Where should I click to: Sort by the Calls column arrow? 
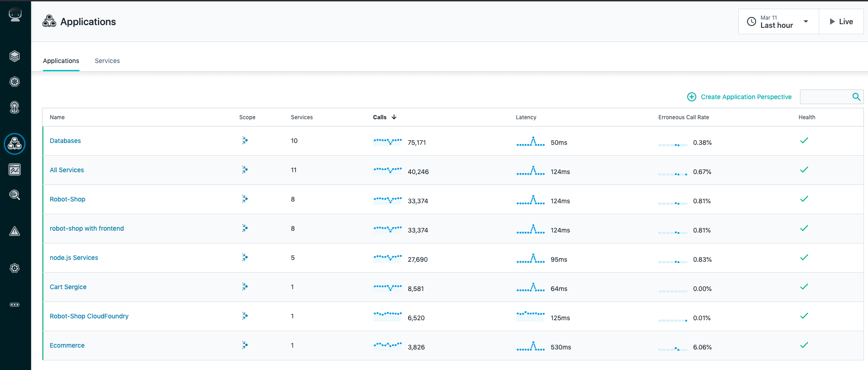394,117
